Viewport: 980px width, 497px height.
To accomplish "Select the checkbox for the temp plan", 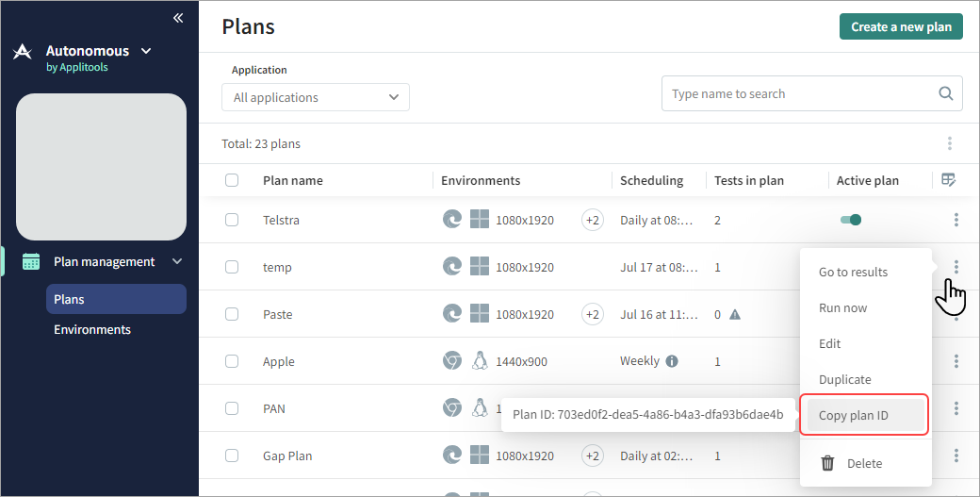I will [232, 267].
